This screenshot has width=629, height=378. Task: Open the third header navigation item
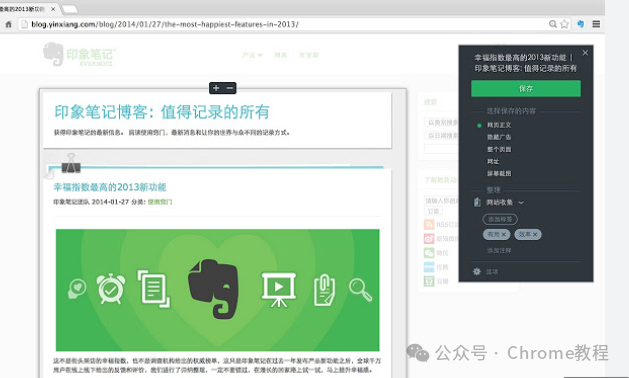pos(309,55)
